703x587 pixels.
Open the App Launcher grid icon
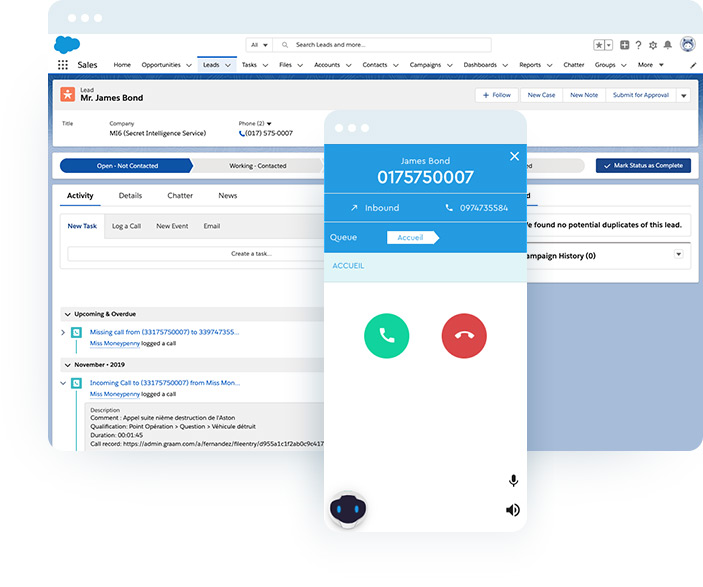coord(63,65)
